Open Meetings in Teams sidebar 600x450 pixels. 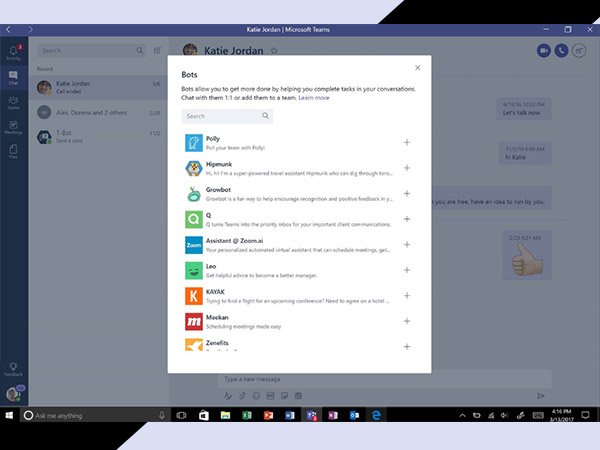tap(13, 127)
